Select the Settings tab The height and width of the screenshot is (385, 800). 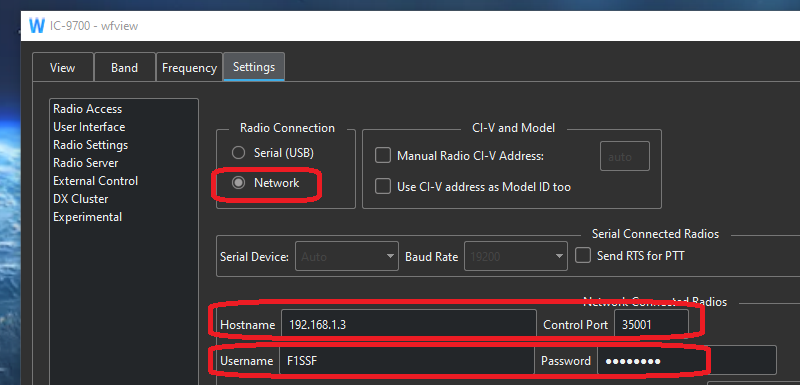[x=254, y=67]
